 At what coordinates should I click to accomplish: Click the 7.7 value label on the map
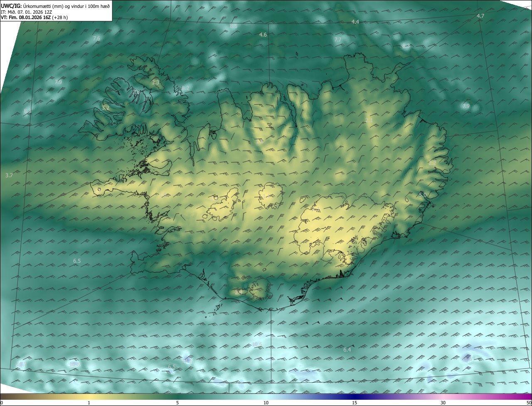tap(337, 39)
